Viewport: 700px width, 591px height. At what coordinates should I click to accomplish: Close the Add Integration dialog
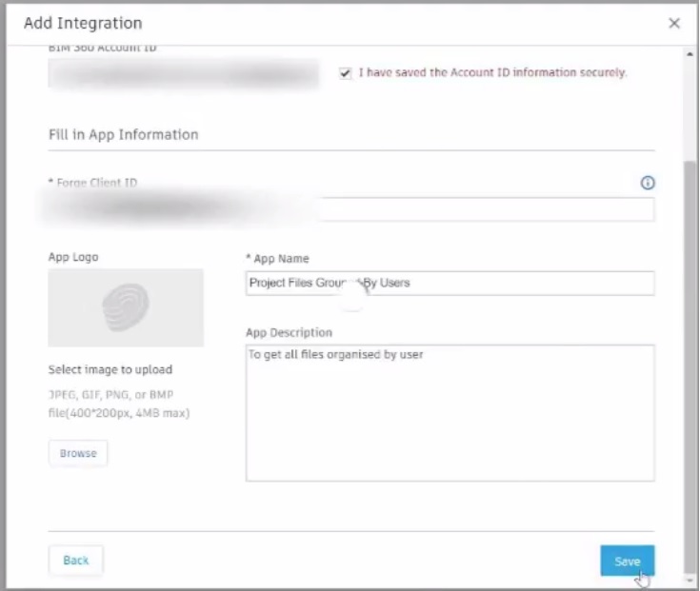tap(674, 24)
